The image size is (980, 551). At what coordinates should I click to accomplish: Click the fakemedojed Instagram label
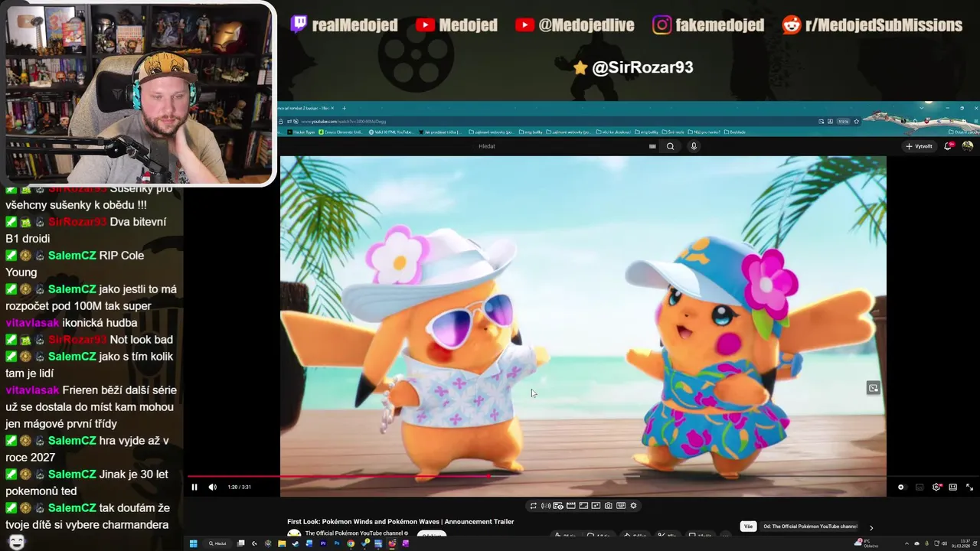708,24
